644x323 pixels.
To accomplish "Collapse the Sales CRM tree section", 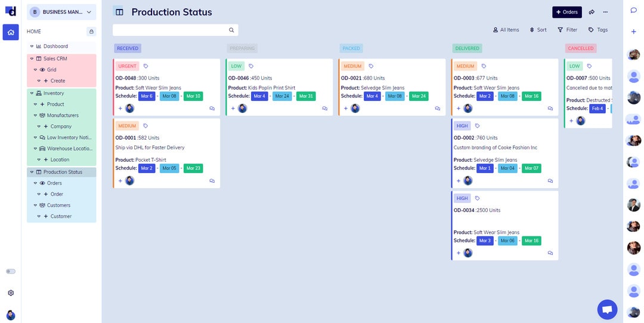I will (32, 59).
